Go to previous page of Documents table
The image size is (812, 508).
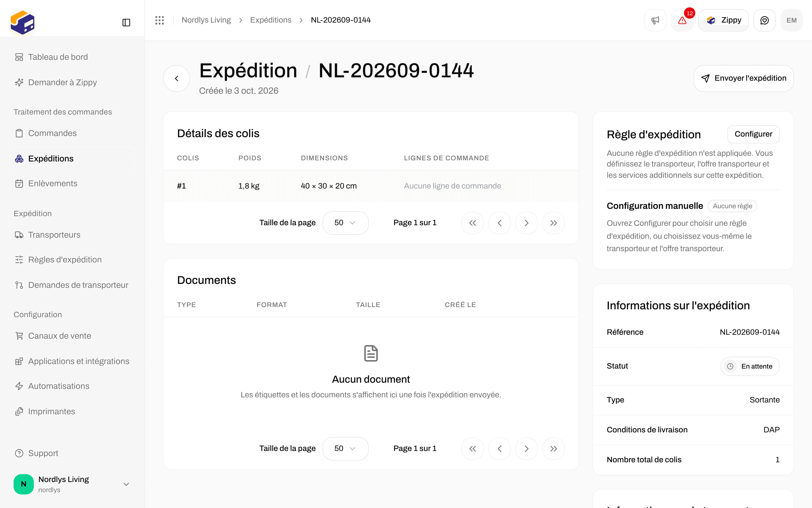[500, 448]
